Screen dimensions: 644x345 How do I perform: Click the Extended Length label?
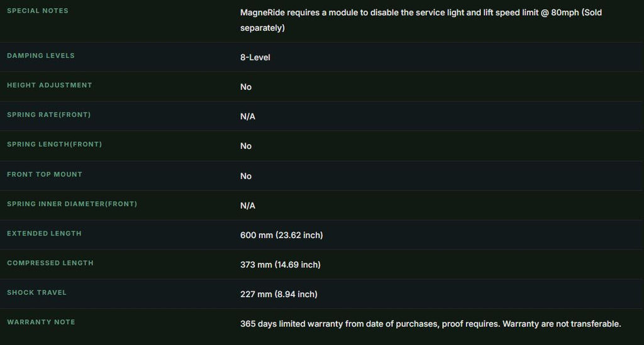tap(44, 233)
